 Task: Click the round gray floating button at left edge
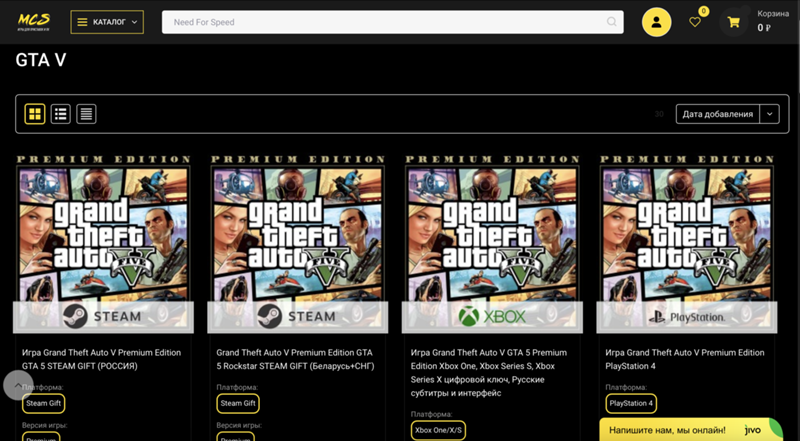click(x=18, y=386)
